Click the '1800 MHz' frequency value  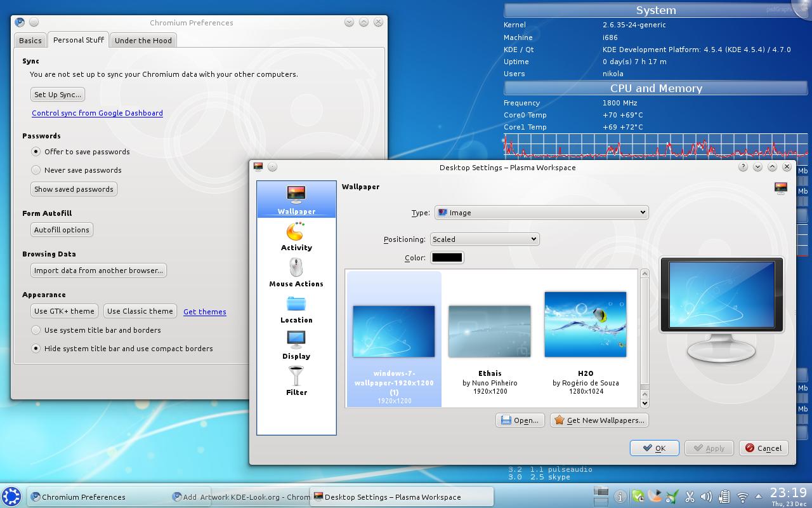[620, 103]
